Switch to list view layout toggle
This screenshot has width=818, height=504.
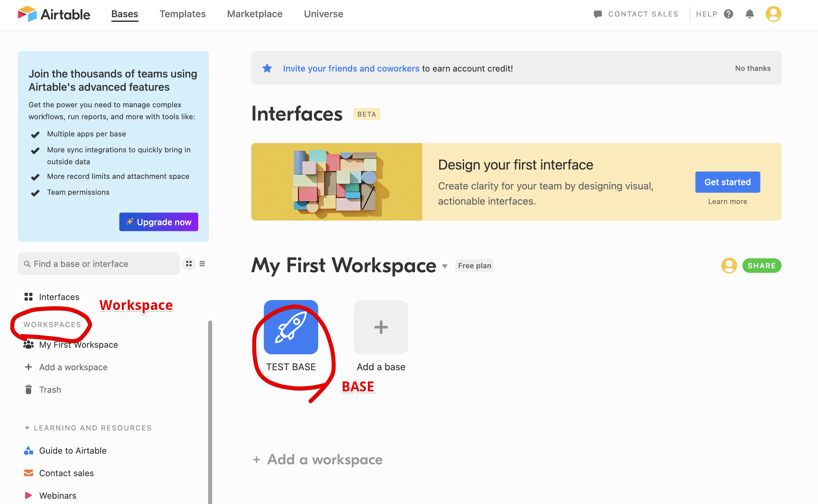pos(202,264)
